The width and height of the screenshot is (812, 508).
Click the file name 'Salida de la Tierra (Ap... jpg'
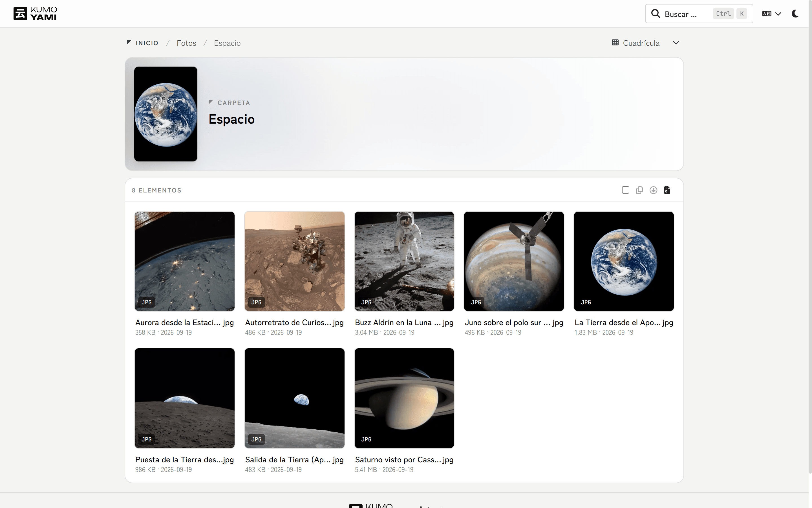294,460
